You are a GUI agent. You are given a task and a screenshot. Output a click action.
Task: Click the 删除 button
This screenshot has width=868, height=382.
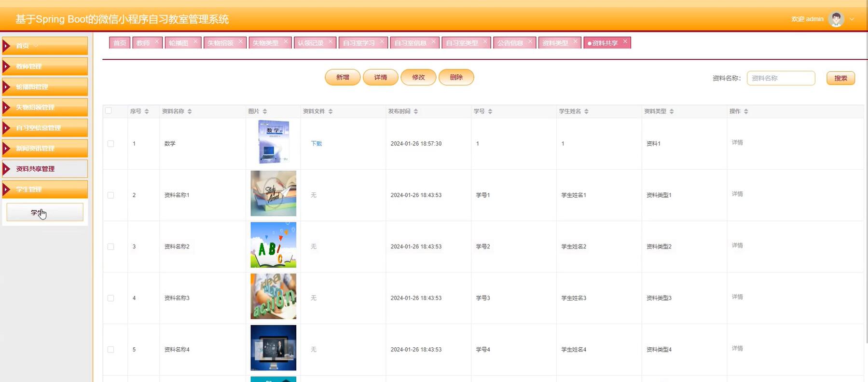click(x=456, y=77)
